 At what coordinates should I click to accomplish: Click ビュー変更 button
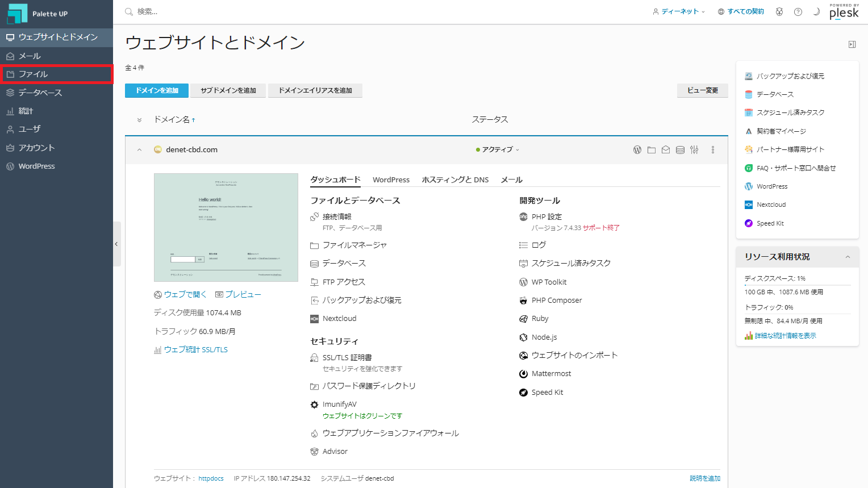pos(703,90)
